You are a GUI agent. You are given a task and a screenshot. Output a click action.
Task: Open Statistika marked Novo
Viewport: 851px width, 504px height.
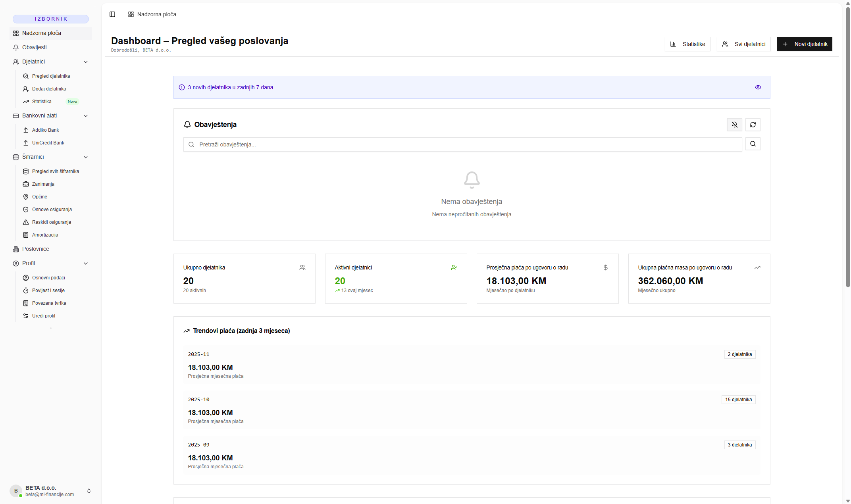pyautogui.click(x=42, y=102)
